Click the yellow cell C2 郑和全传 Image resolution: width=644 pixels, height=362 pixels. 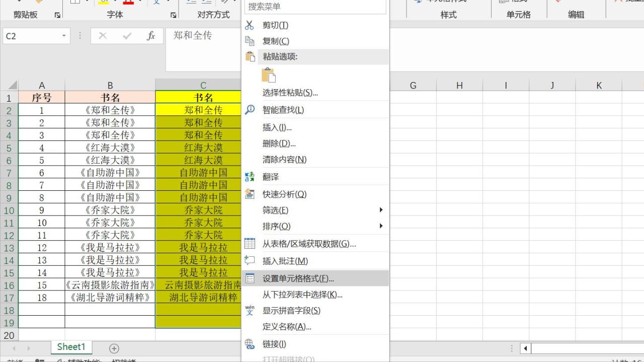click(198, 110)
